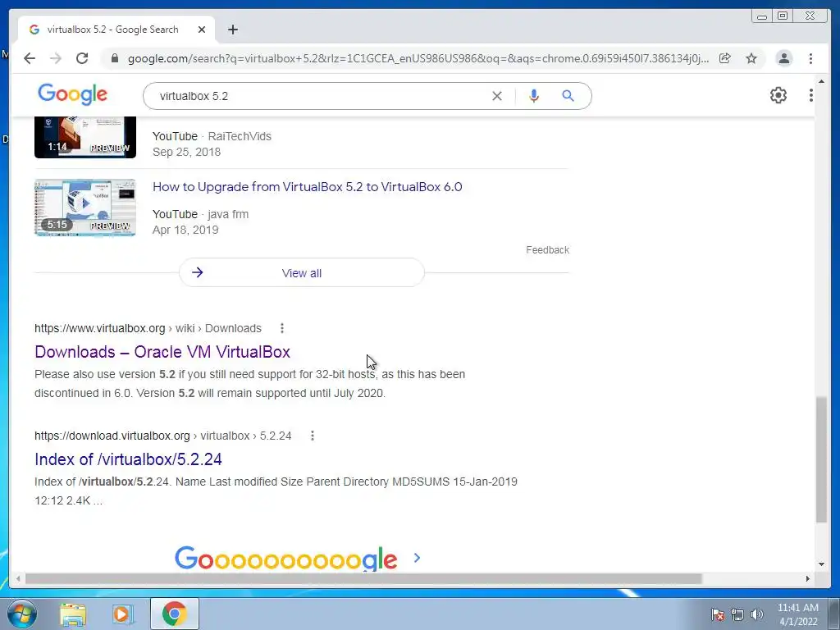Open the share page icon in address bar
Screen dimensions: 840x630
(x=725, y=58)
